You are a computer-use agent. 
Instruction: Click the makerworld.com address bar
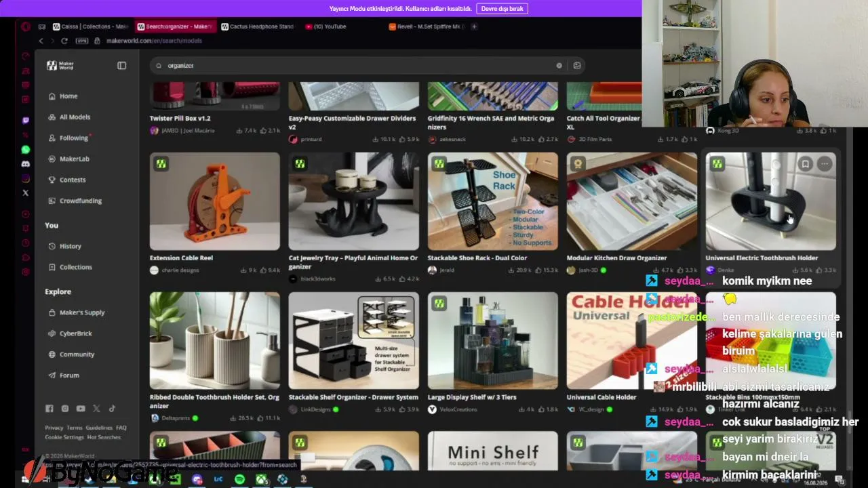point(154,41)
